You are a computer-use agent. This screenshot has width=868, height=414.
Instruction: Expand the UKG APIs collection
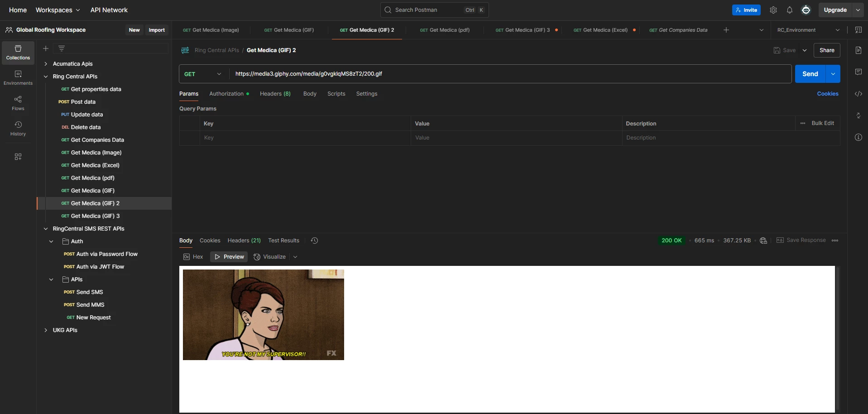click(x=46, y=330)
